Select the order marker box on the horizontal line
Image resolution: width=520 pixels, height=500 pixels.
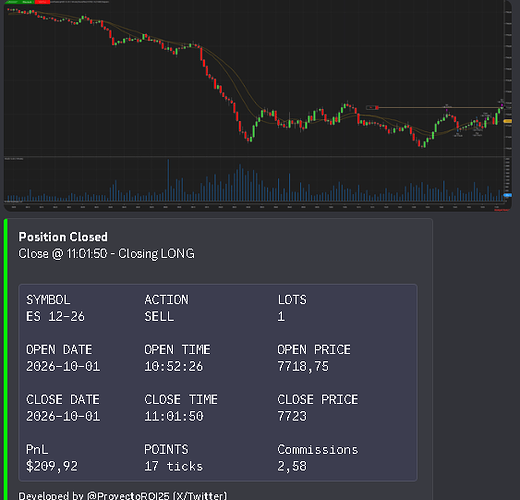point(372,107)
